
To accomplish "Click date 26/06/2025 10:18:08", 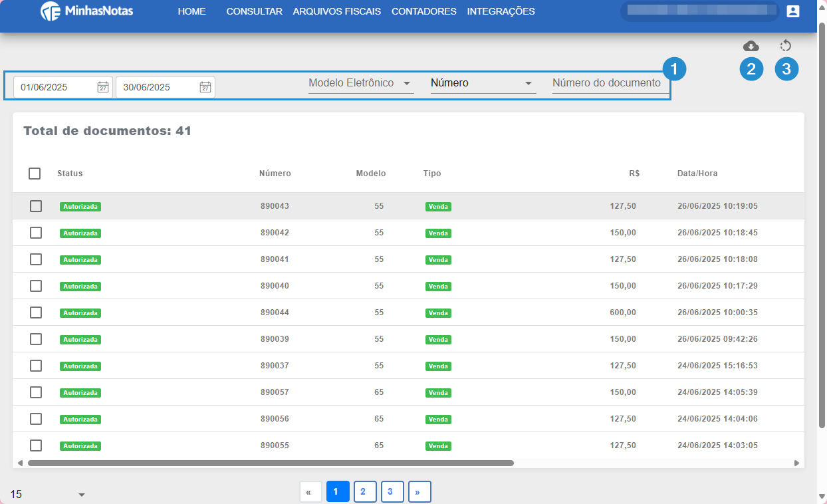I will tap(717, 259).
